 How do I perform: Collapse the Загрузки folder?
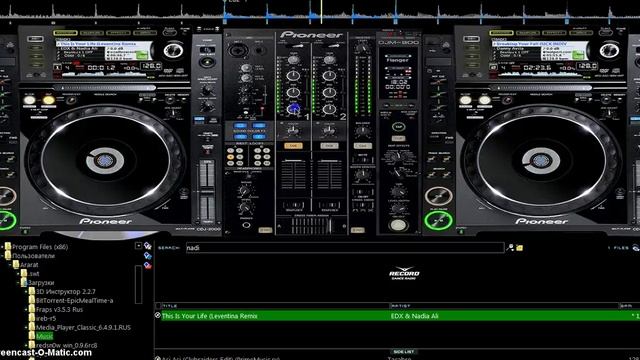pyautogui.click(x=18, y=282)
